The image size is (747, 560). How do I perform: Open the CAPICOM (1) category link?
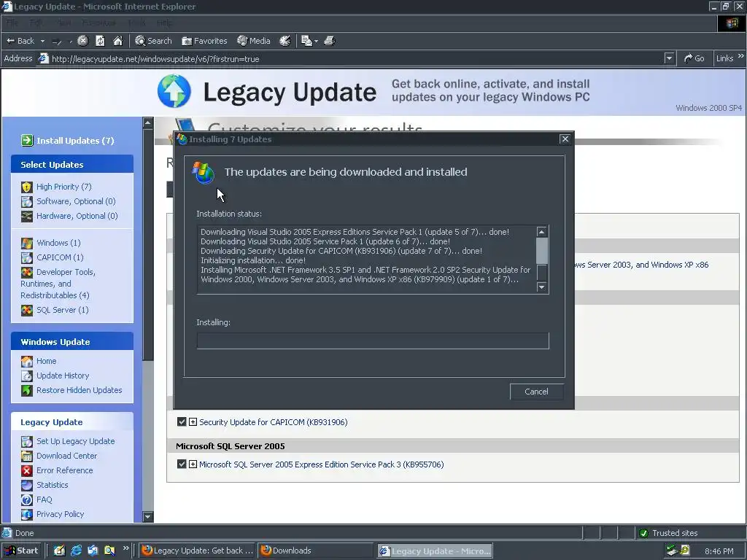point(60,257)
